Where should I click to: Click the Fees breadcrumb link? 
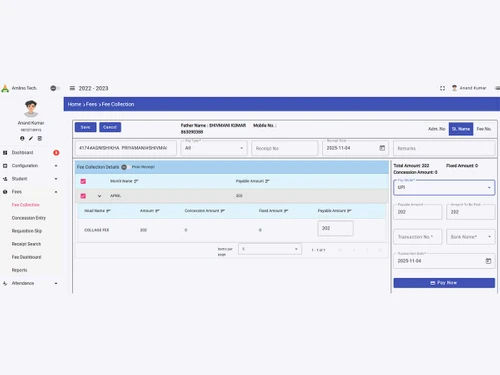tap(91, 104)
